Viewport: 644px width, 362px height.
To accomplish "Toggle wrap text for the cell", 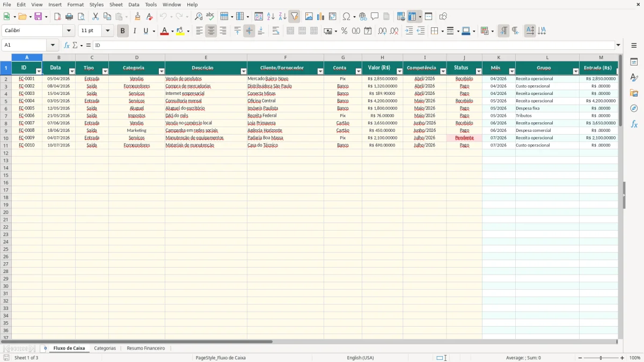I will tap(276, 31).
